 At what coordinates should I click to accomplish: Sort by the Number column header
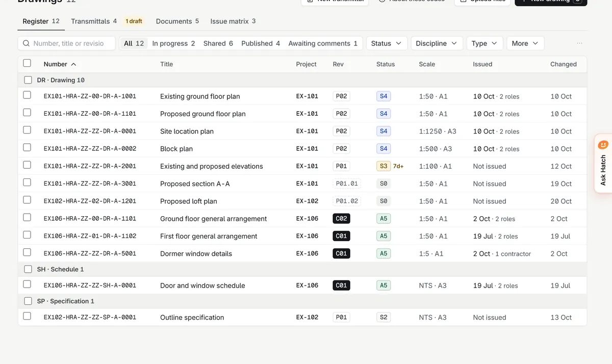[x=60, y=64]
